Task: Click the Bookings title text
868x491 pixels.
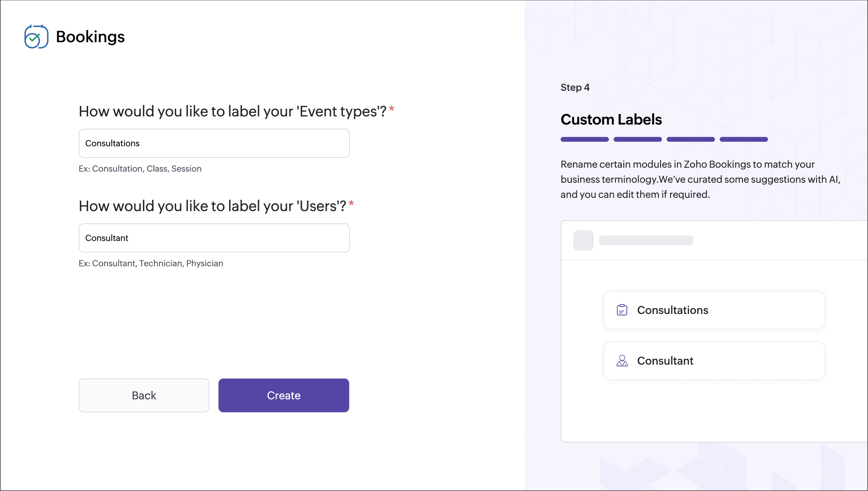Action: click(x=90, y=36)
